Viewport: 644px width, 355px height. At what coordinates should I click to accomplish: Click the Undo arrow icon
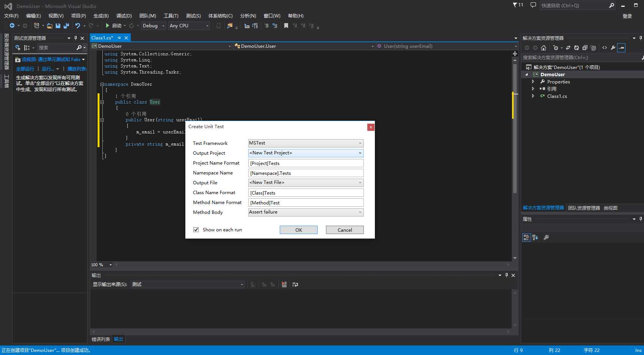coord(78,25)
